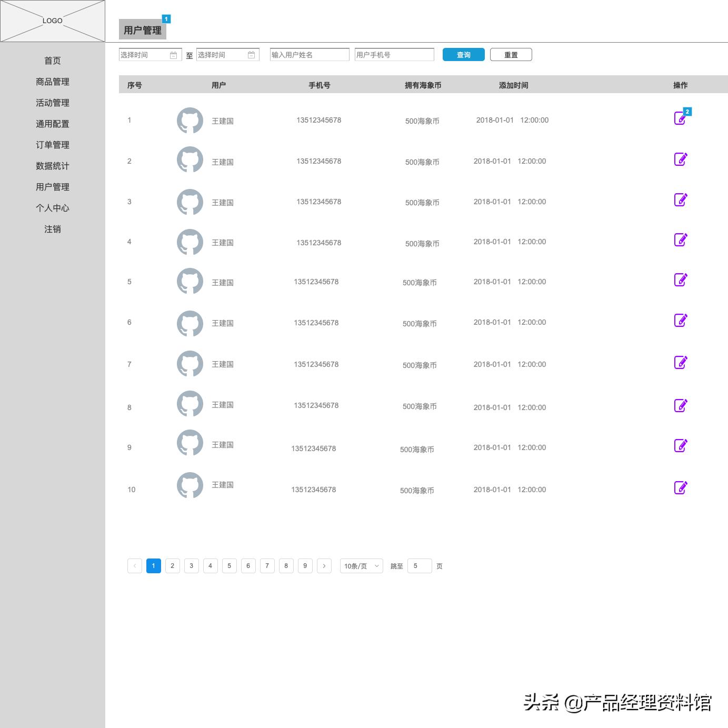Click the 查询 search button
The image size is (728, 728).
coord(463,54)
